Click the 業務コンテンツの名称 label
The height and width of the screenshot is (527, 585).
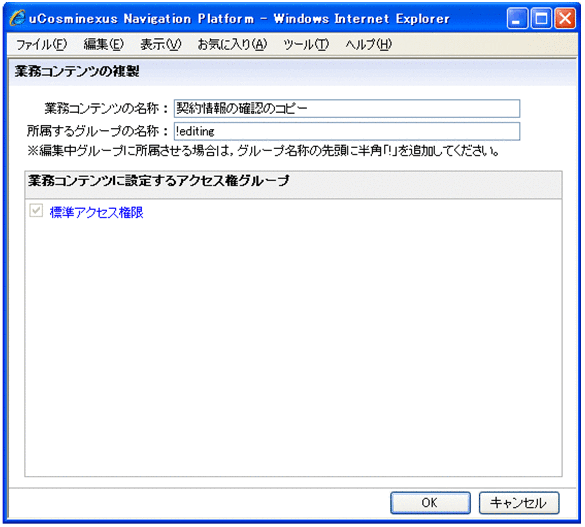[x=106, y=109]
